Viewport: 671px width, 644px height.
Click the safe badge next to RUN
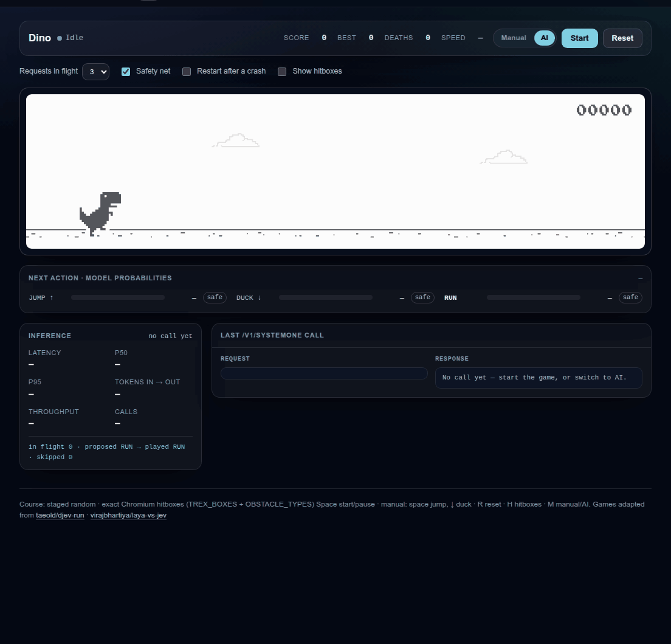click(630, 297)
